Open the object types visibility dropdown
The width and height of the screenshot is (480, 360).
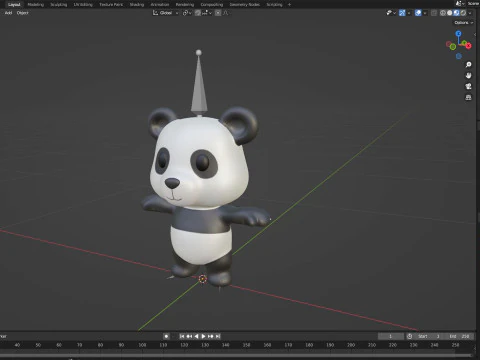pyautogui.click(x=391, y=13)
